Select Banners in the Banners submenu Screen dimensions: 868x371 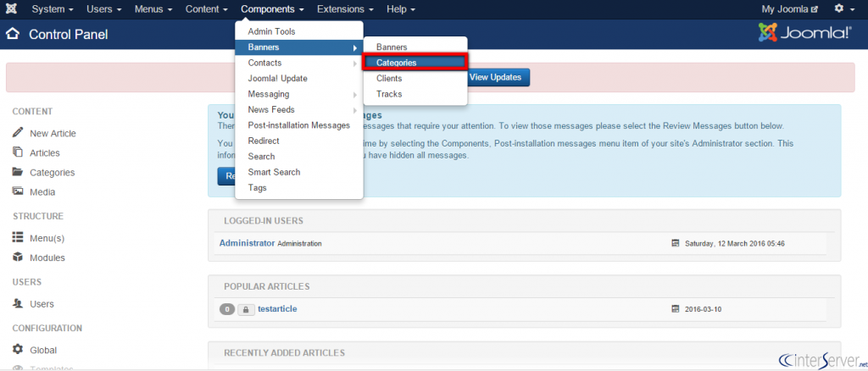pyautogui.click(x=415, y=47)
